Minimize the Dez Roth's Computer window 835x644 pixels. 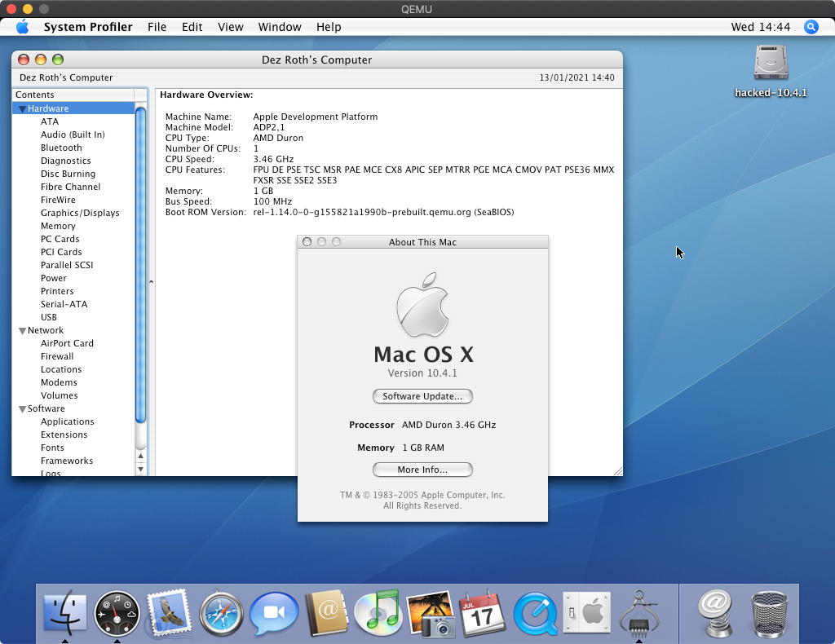point(41,60)
